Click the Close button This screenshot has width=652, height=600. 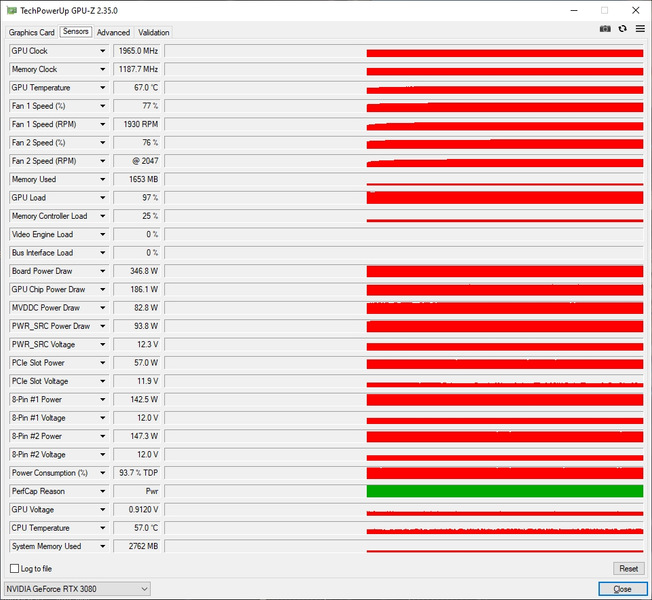(622, 589)
